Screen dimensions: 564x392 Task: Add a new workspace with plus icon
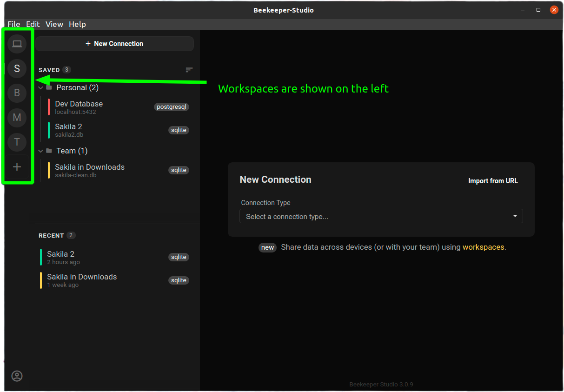click(x=17, y=166)
